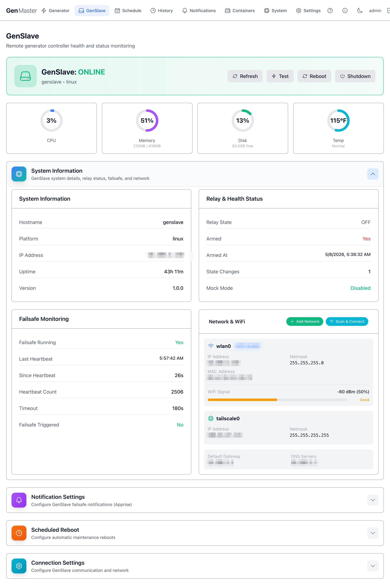Viewport: 390px width, 588px height.
Task: Click the GenMaster logo
Action: [21, 10]
